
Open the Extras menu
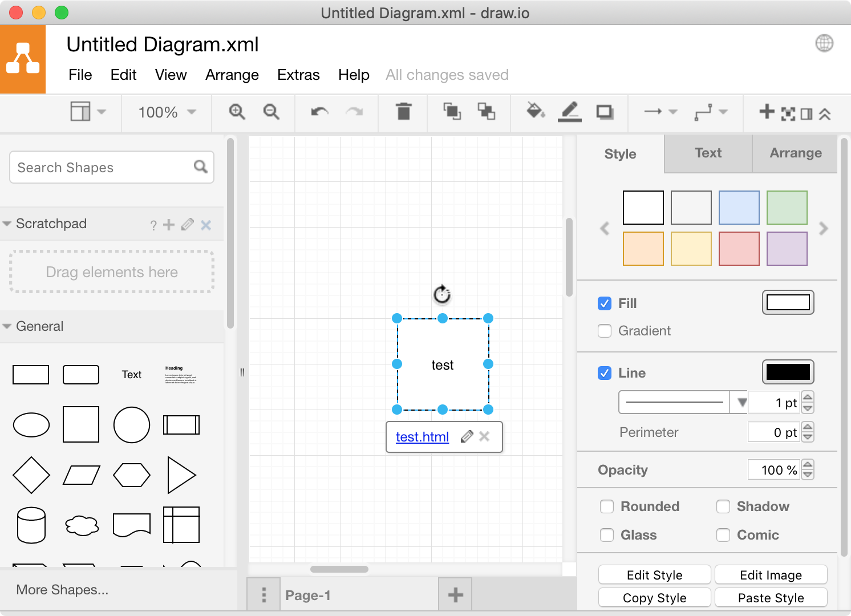(298, 75)
